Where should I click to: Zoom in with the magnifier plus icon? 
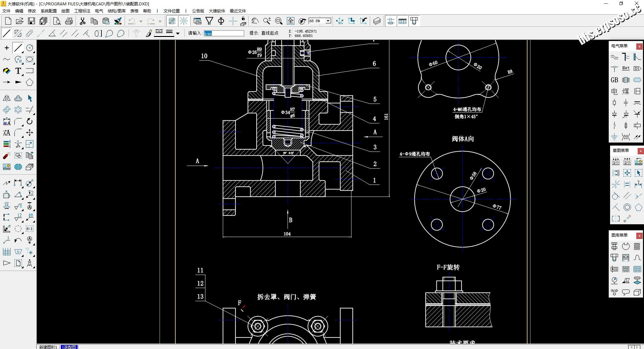click(267, 21)
